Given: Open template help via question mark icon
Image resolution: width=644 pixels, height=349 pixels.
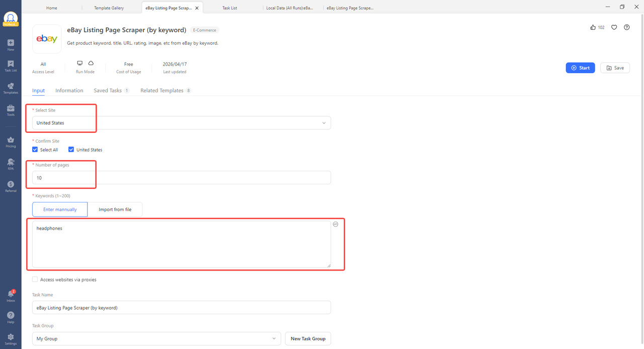Looking at the screenshot, I should (627, 27).
